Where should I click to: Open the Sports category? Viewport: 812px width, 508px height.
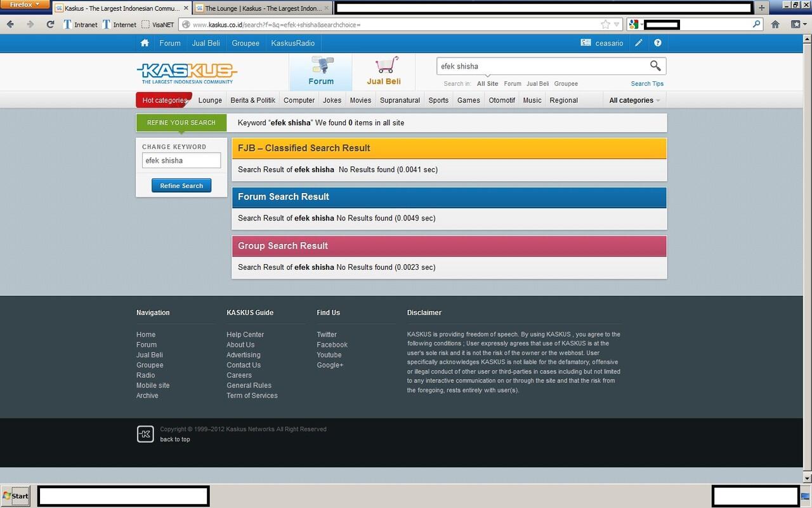click(x=438, y=100)
